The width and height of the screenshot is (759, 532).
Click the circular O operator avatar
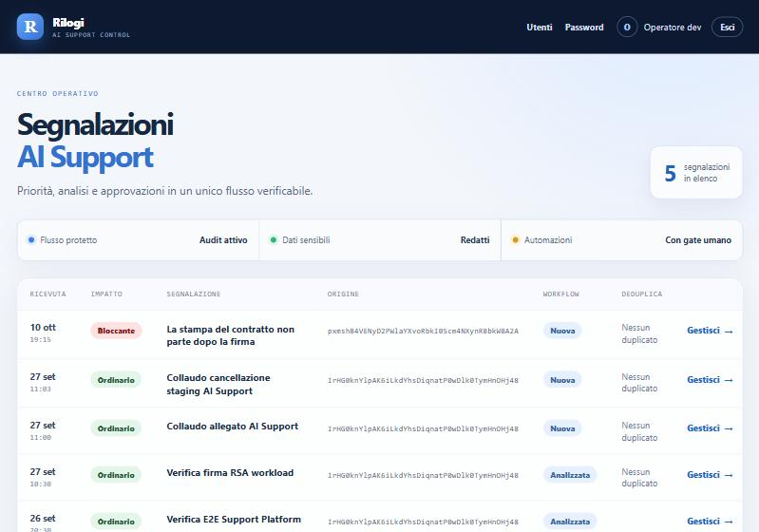627,28
